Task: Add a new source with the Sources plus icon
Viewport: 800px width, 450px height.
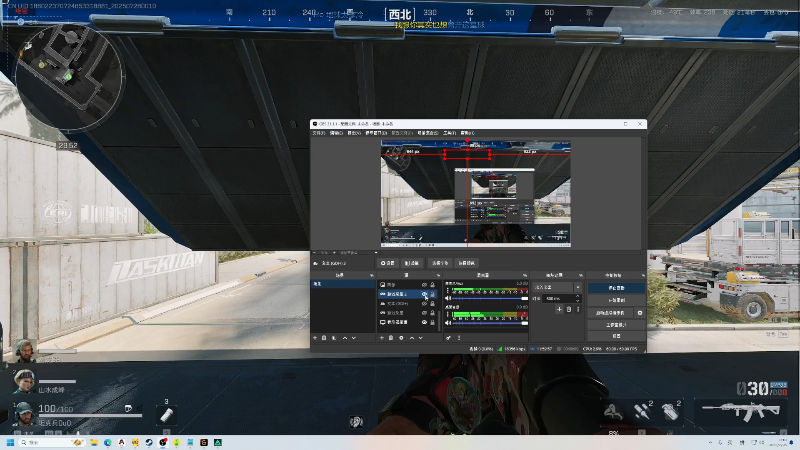Action: coord(382,338)
